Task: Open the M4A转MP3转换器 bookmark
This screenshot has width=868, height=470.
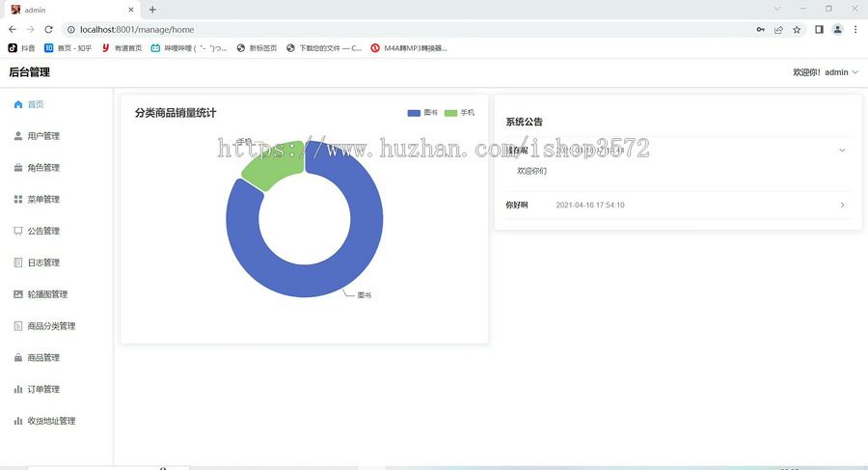Action: tap(409, 48)
